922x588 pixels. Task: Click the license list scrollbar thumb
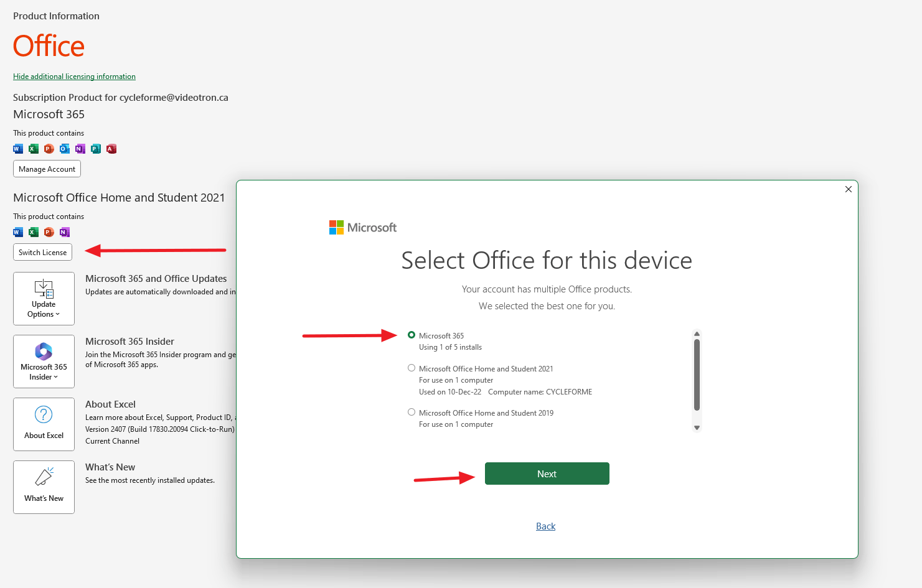[x=697, y=375]
